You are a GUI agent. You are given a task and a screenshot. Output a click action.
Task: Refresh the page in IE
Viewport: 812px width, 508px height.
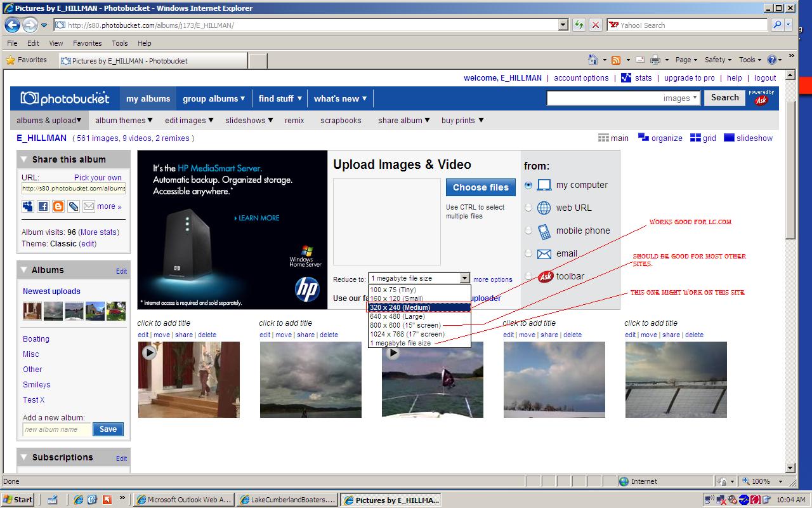(x=579, y=25)
